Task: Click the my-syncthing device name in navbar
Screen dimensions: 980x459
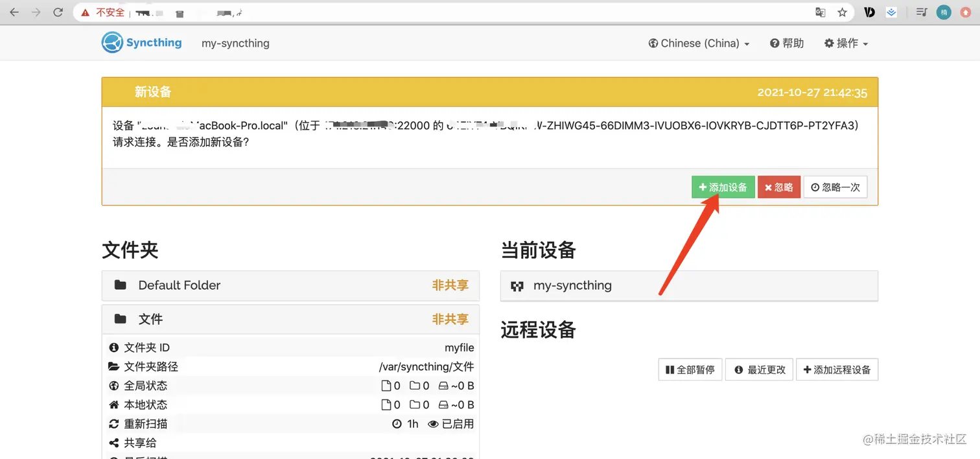Action: pyautogui.click(x=235, y=43)
